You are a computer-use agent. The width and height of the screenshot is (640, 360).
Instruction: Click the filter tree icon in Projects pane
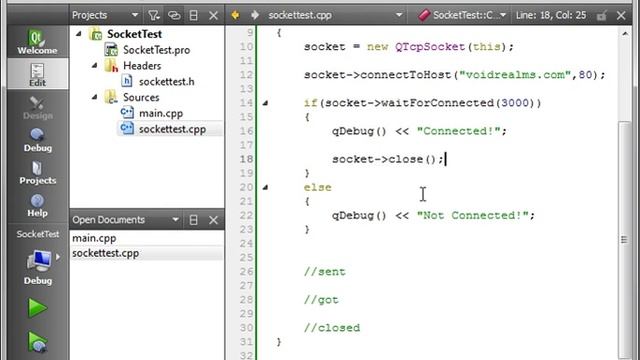(x=153, y=16)
